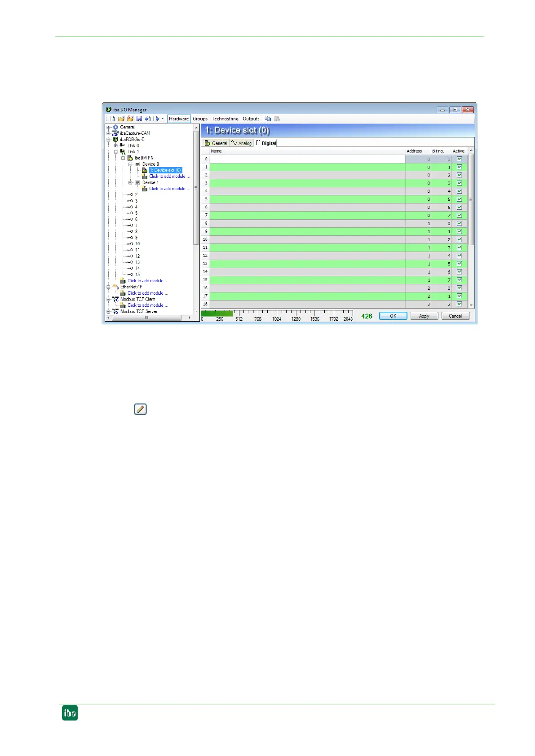This screenshot has height=756, width=535.
Task: Click the tree panel horizontal scrollbar
Action: (x=146, y=318)
